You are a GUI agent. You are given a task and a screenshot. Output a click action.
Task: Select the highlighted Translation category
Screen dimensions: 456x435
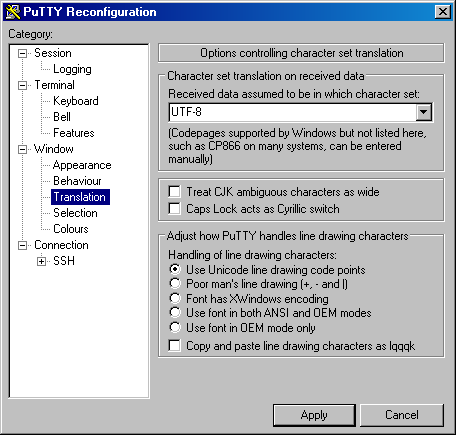click(80, 197)
